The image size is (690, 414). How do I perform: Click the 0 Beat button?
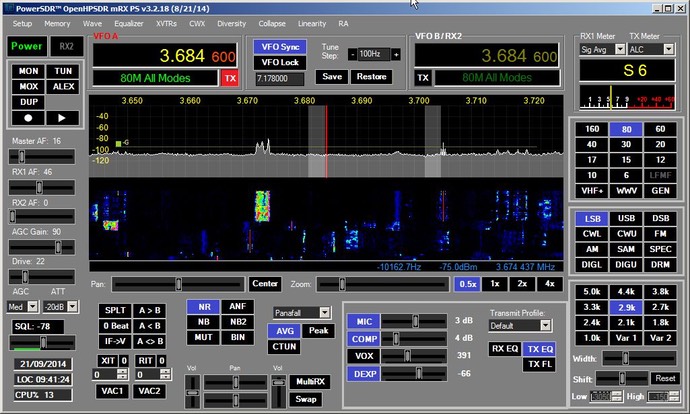115,326
